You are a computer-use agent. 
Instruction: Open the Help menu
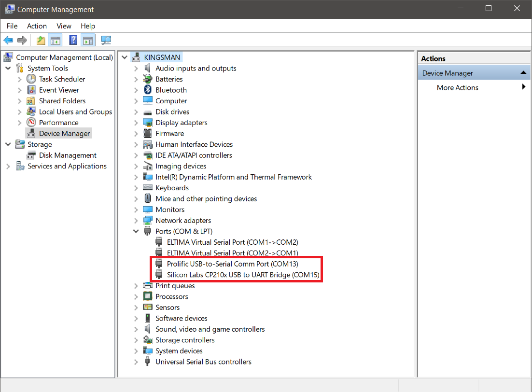point(88,26)
